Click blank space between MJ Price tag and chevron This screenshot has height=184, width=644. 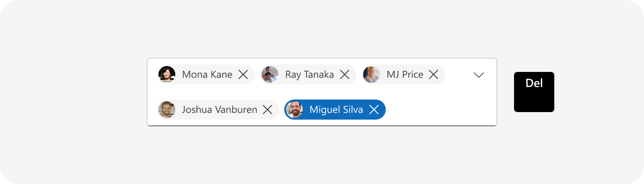458,74
